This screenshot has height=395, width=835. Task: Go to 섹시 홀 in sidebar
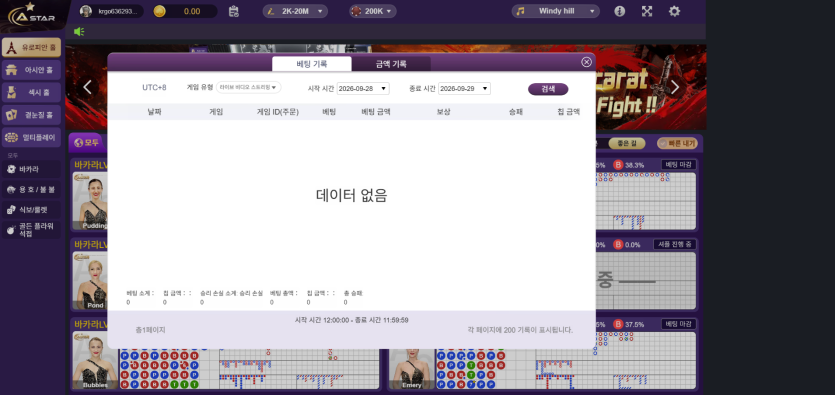click(x=31, y=92)
